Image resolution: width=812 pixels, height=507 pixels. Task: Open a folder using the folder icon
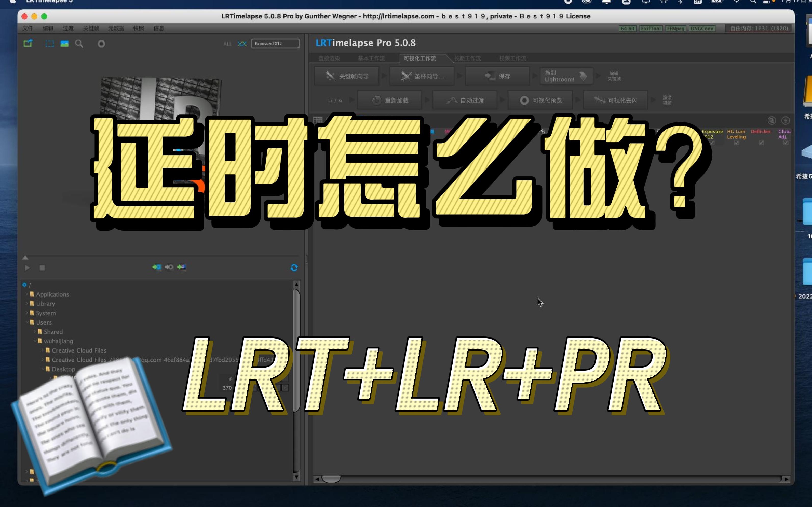[28, 44]
